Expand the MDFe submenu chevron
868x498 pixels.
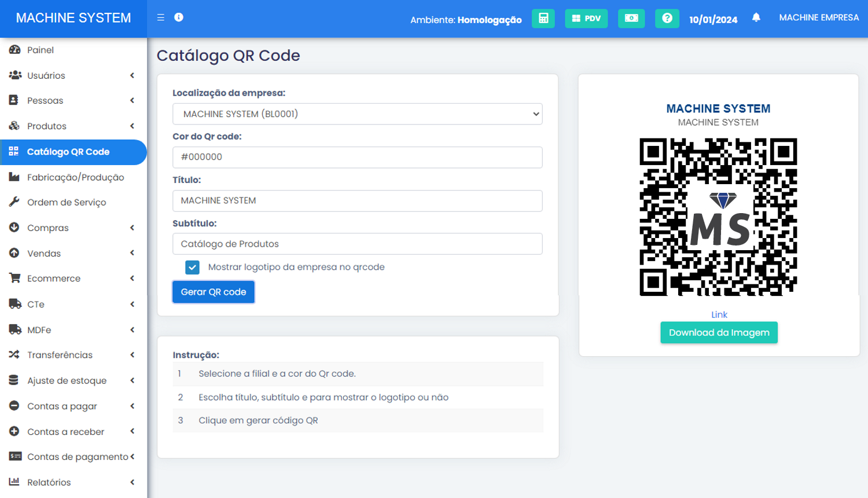tap(133, 329)
